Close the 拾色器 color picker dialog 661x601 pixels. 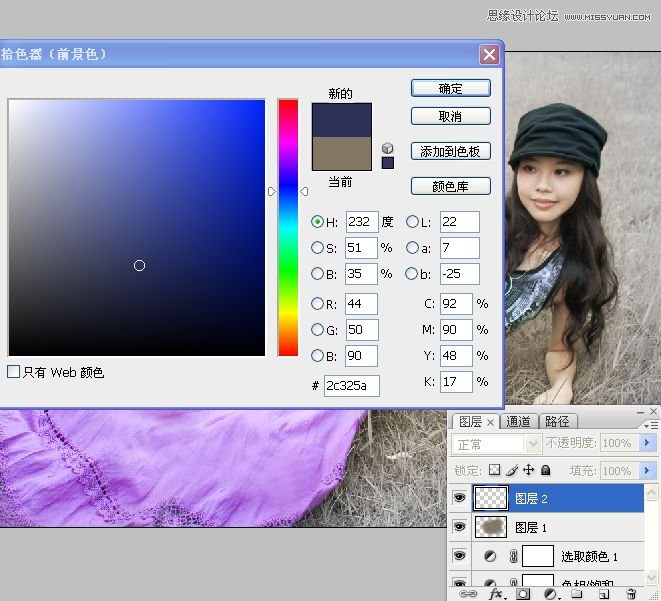(x=489, y=54)
